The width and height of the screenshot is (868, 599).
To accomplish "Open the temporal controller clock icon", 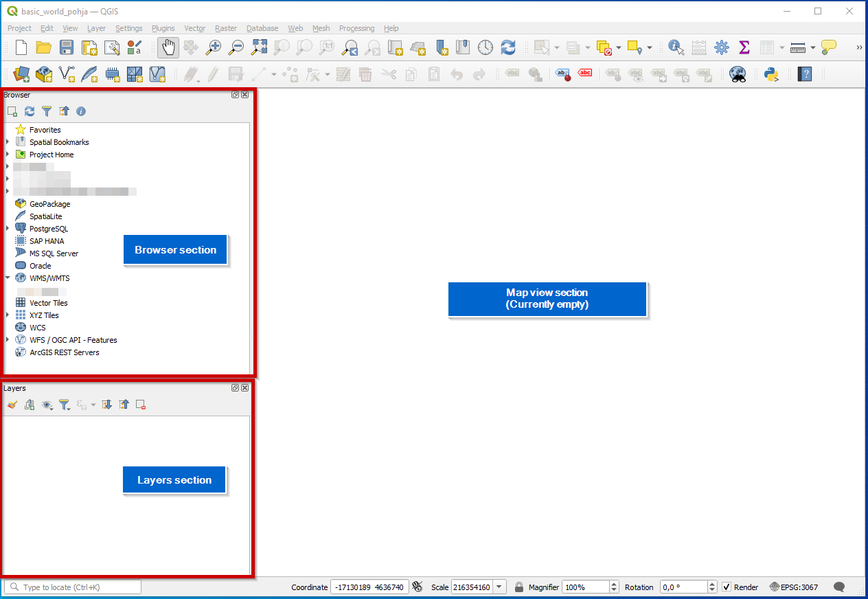I will pyautogui.click(x=486, y=47).
